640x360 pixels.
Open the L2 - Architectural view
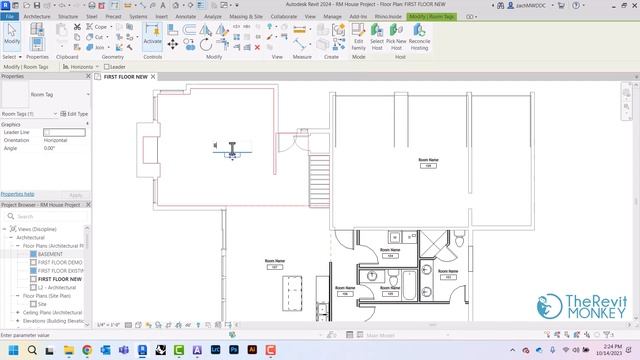(x=57, y=287)
